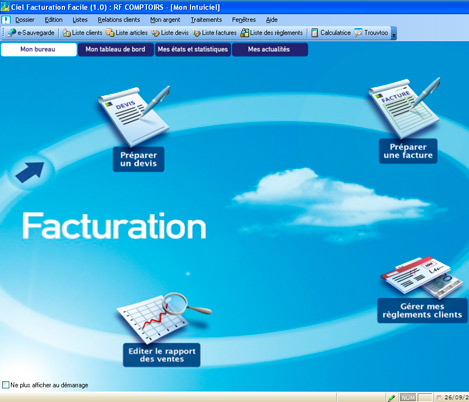The height and width of the screenshot is (402, 469).
Task: Enable Ne plus afficher au démarrage checkbox
Action: coord(5,385)
